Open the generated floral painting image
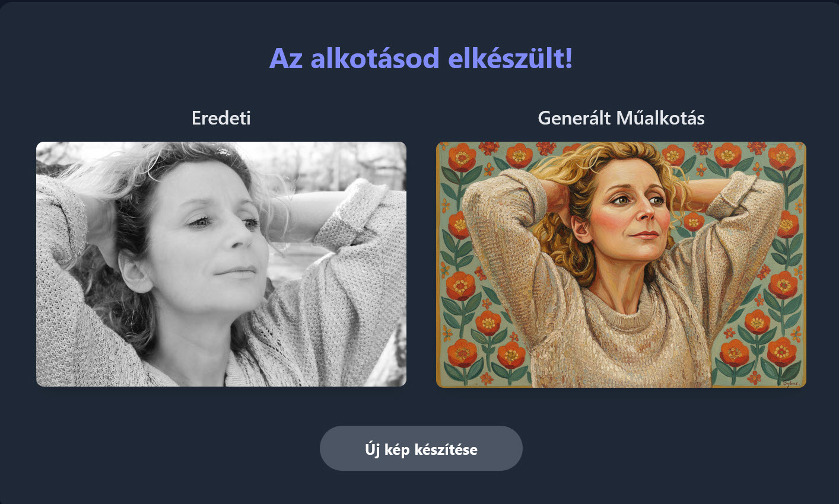Screen dimensions: 839x504 point(621,264)
